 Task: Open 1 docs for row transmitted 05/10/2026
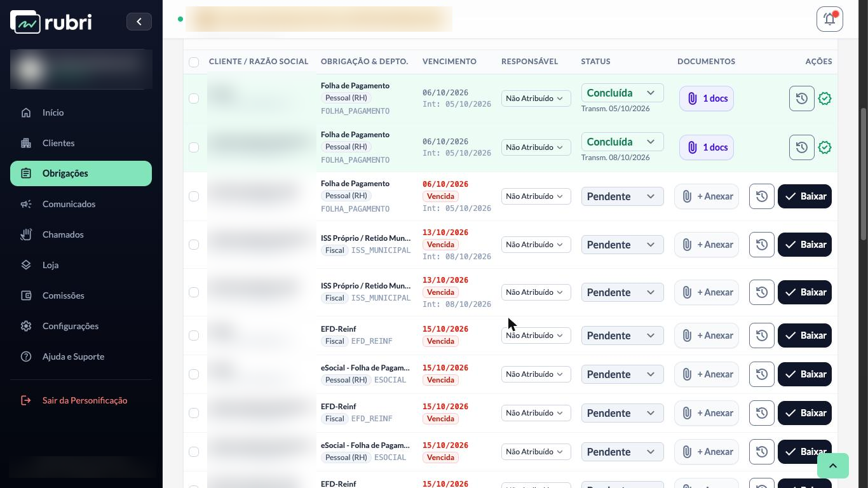tap(707, 98)
